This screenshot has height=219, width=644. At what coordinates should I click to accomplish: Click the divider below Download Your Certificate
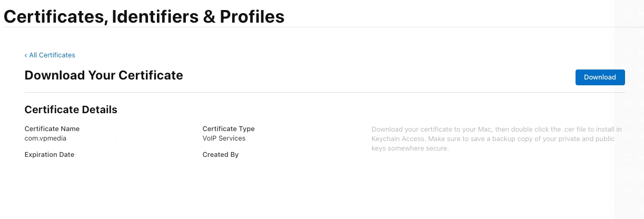324,93
